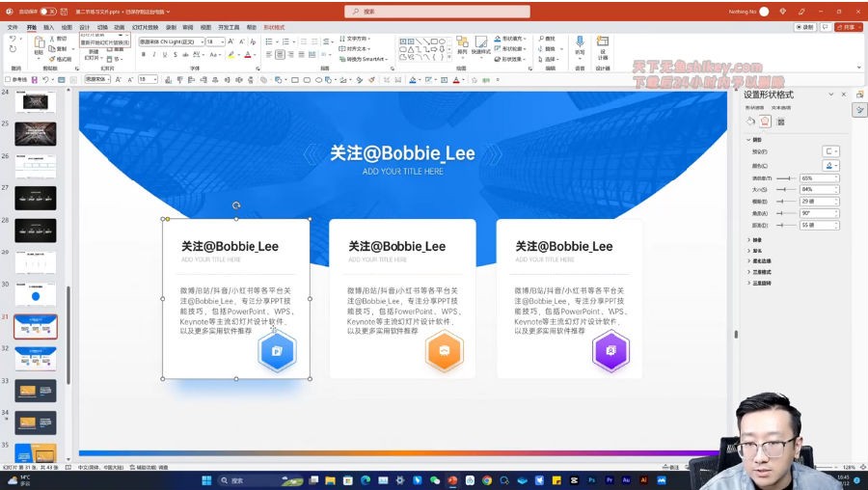Click in the title bar search box

[437, 11]
